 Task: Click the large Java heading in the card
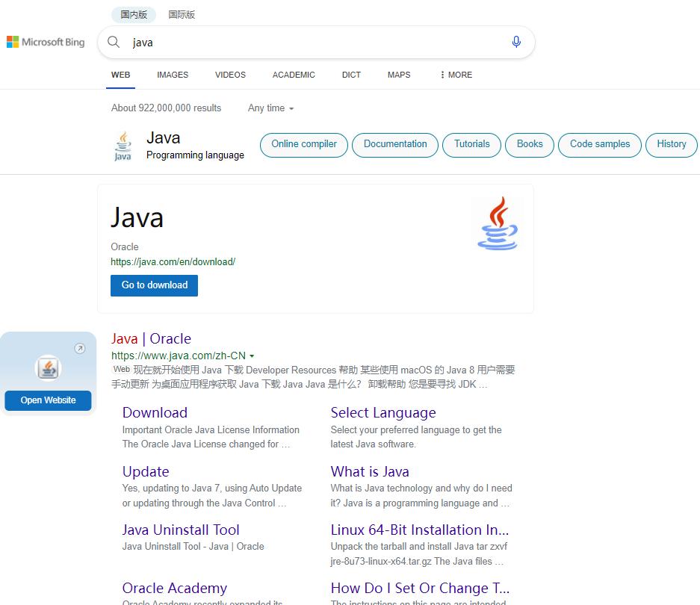137,218
